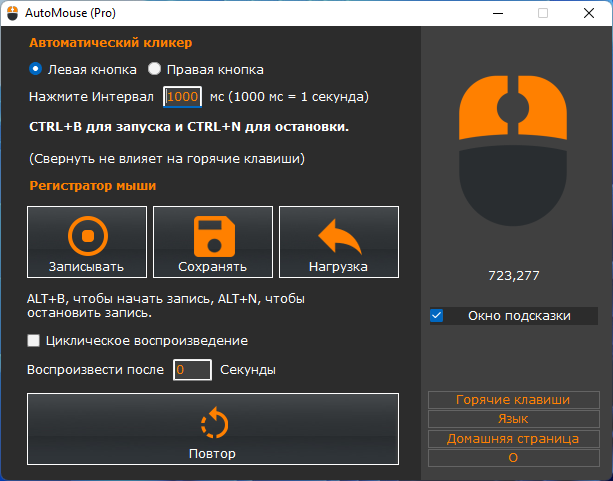Click the AutoMouse title bar app icon
Image resolution: width=613 pixels, height=481 pixels.
point(12,13)
